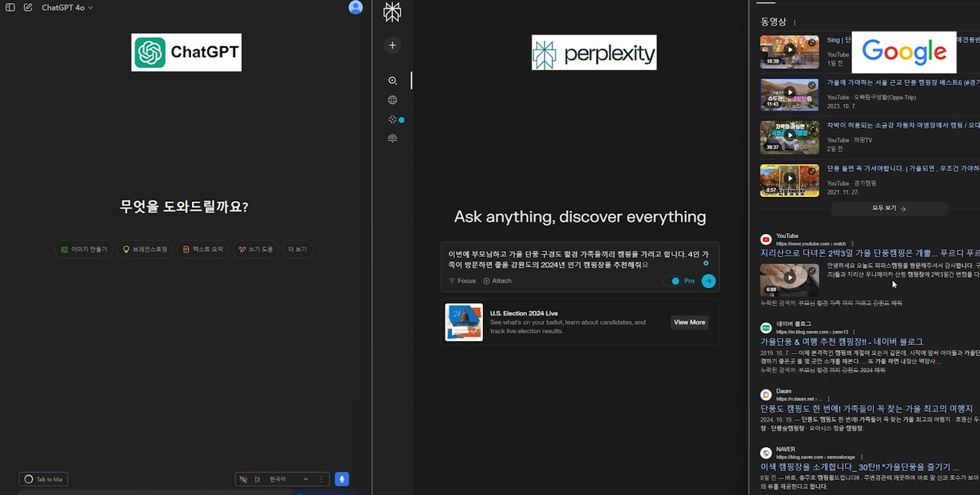This screenshot has width=980, height=495.
Task: Click the Perplexity new thread plus button
Action: tap(392, 45)
